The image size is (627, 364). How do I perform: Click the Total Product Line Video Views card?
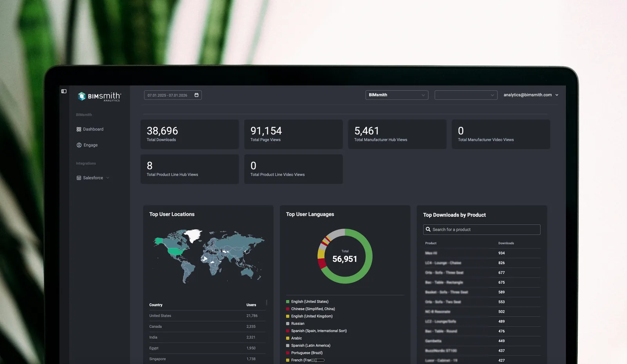click(x=294, y=169)
